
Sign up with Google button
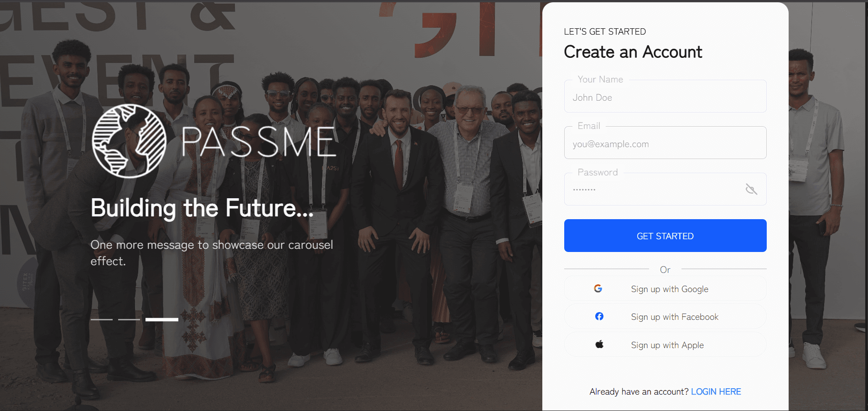665,289
